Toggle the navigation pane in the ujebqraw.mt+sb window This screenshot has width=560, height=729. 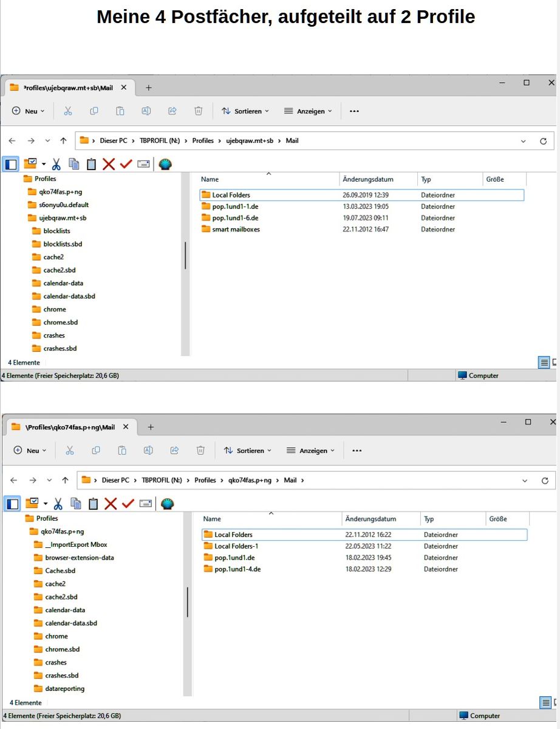click(x=10, y=164)
